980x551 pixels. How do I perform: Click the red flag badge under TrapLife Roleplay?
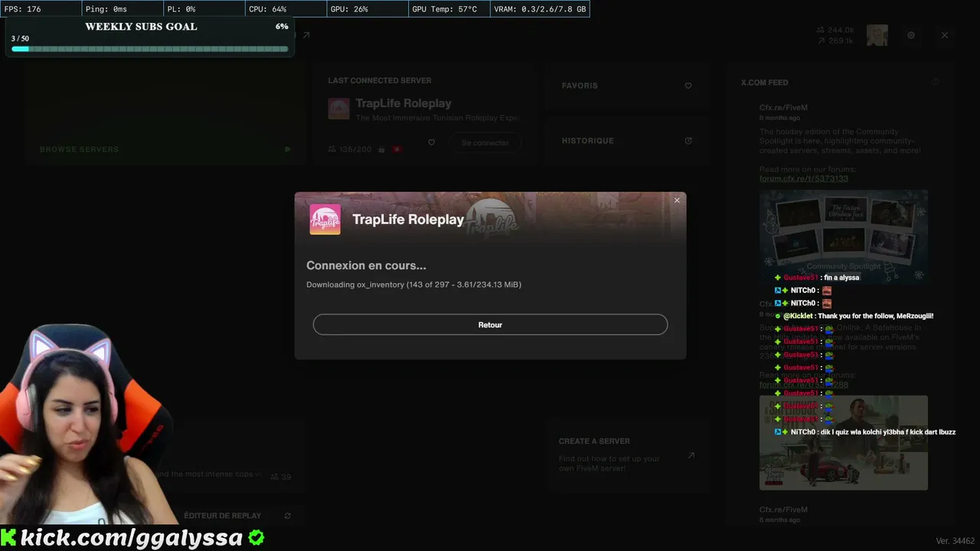pos(397,149)
